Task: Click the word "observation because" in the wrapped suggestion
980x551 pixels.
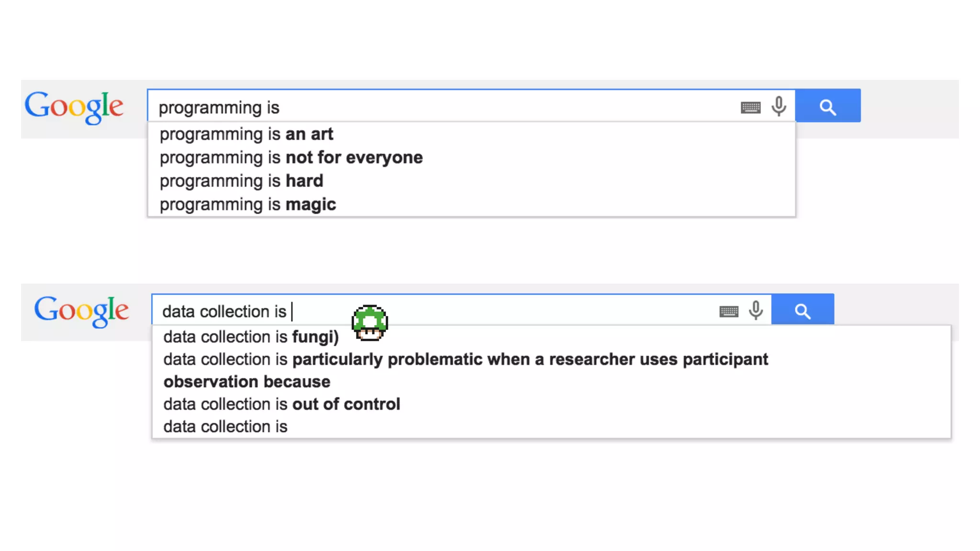Action: [247, 382]
